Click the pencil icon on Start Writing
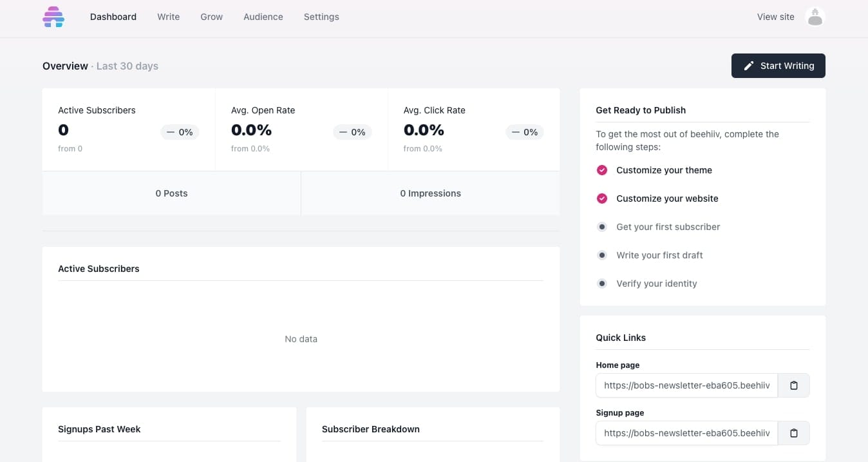Image resolution: width=868 pixels, height=462 pixels. click(748, 65)
